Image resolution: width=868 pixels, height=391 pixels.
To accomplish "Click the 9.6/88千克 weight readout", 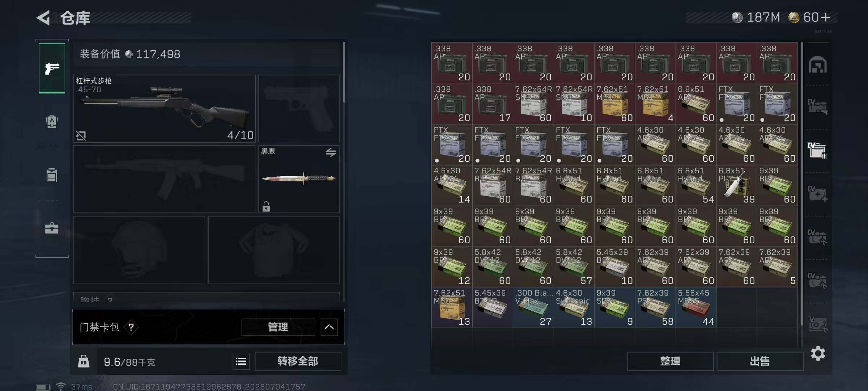I will click(129, 362).
